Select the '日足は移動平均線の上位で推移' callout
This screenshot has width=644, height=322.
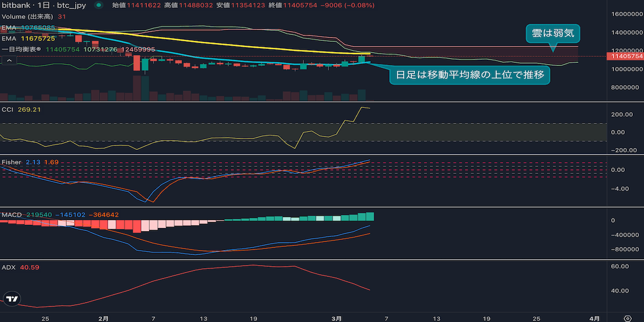[469, 75]
